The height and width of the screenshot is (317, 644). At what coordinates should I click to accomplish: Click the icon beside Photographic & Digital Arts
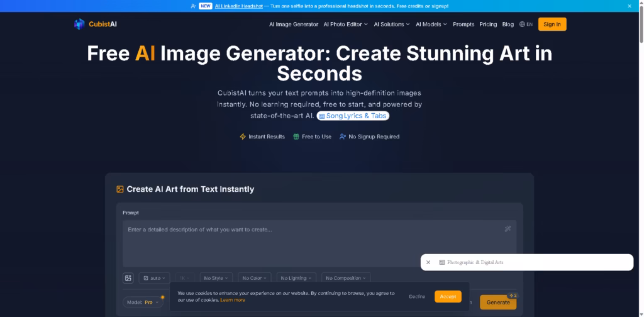point(442,262)
